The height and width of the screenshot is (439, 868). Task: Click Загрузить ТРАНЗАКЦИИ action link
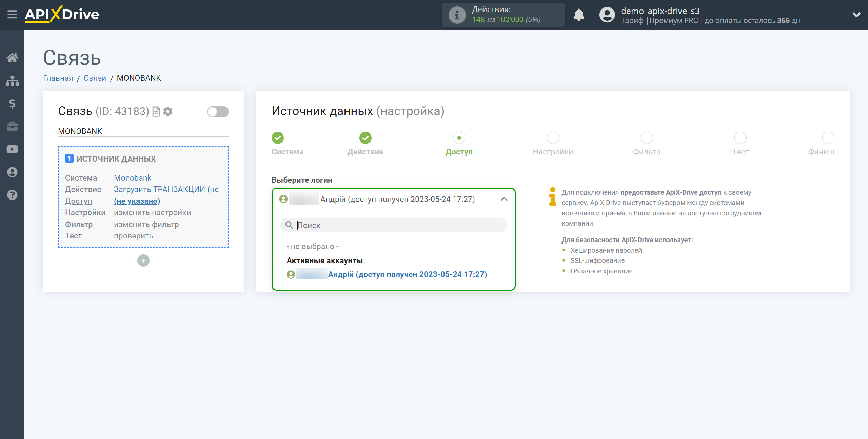(x=166, y=189)
